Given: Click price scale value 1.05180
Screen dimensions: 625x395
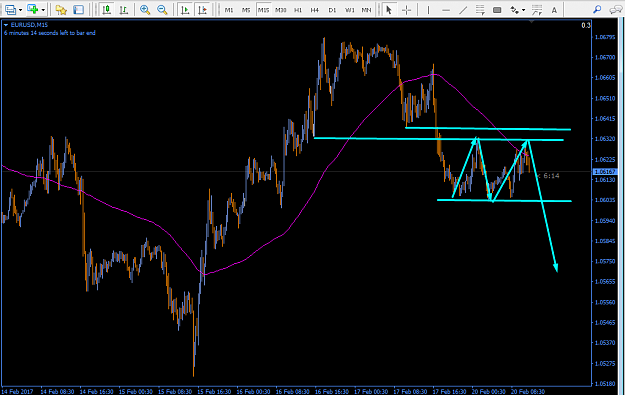Looking at the screenshot, I should pos(605,384).
